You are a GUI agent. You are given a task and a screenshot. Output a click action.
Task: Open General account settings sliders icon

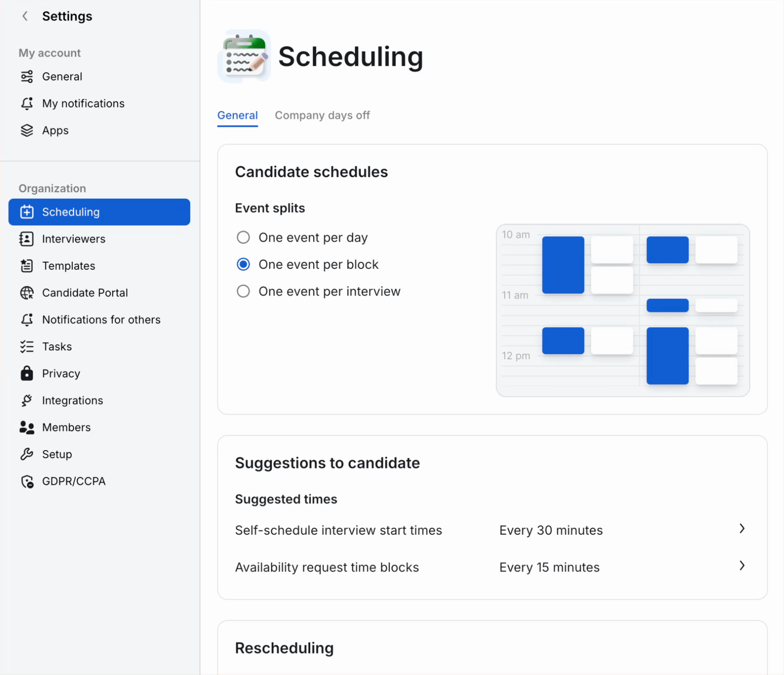27,77
